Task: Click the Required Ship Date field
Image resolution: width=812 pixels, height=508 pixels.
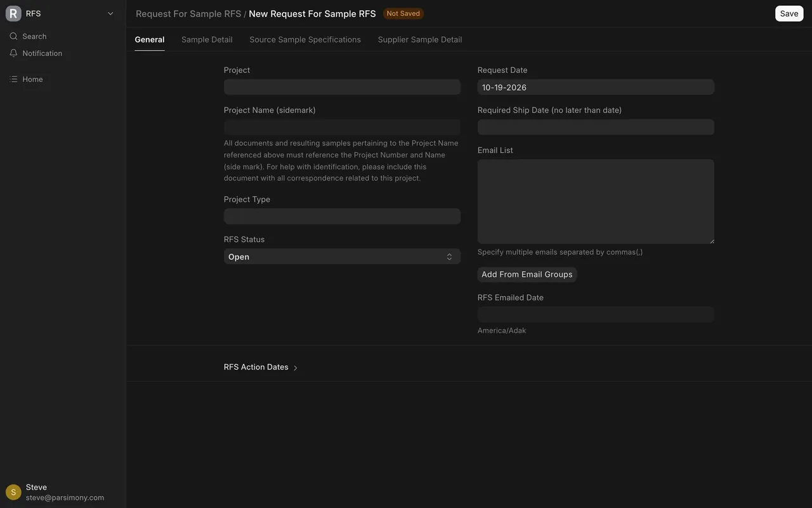Action: [596, 127]
